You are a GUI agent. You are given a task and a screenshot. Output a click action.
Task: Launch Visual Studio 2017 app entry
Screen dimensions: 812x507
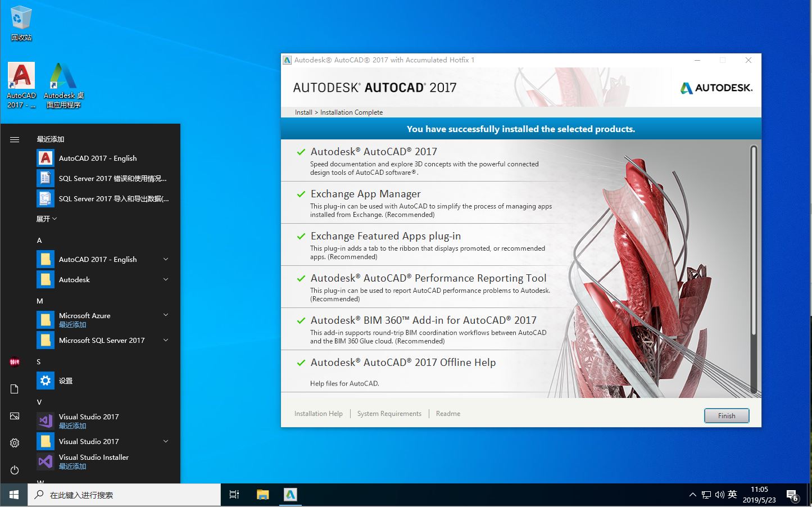pyautogui.click(x=104, y=420)
